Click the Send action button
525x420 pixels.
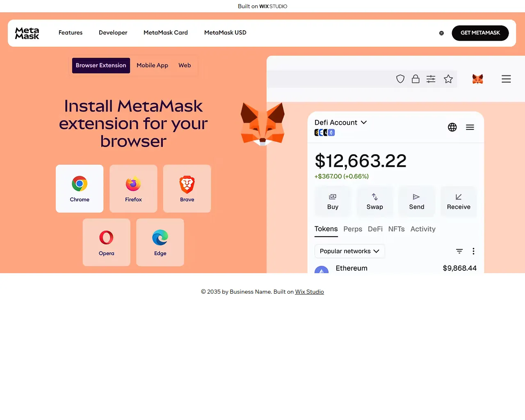click(417, 201)
